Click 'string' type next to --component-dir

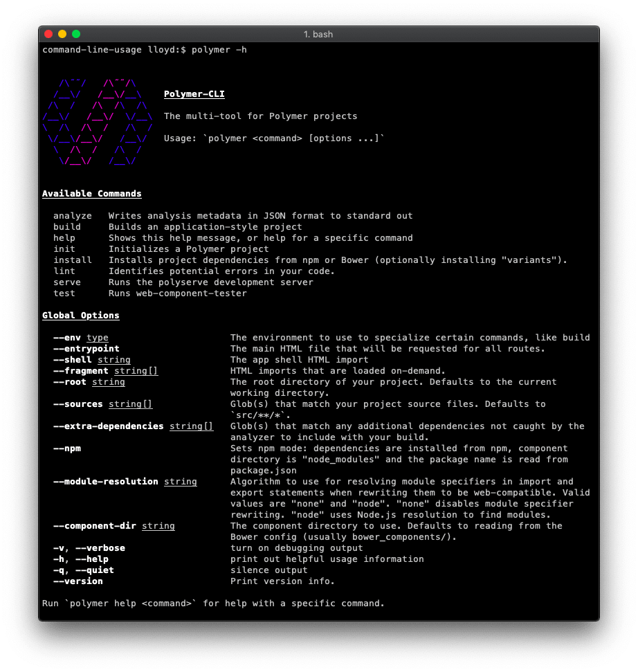point(158,526)
